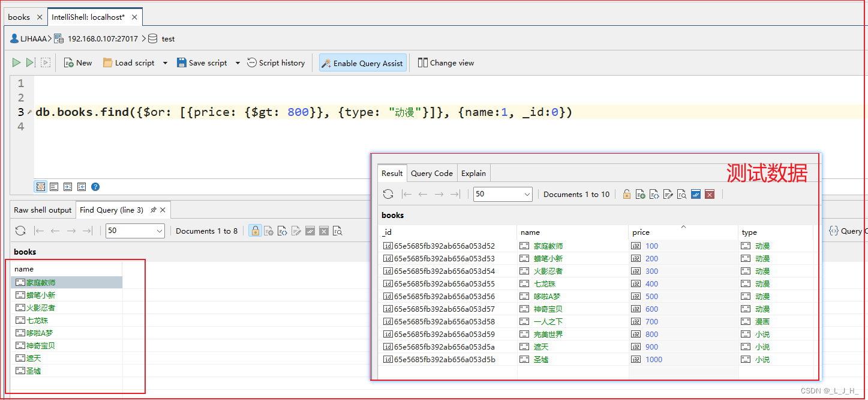This screenshot has height=400, width=868.
Task: Create a New shell script
Action: pyautogui.click(x=78, y=62)
